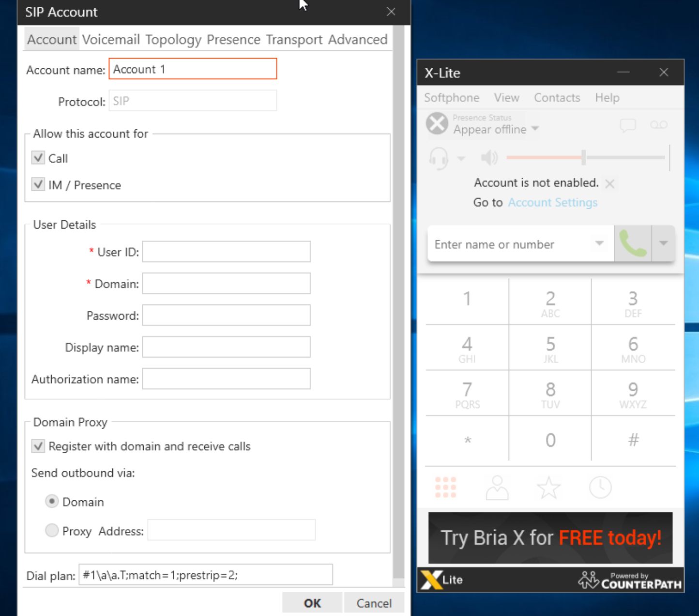Click the Authorization name field

click(226, 379)
